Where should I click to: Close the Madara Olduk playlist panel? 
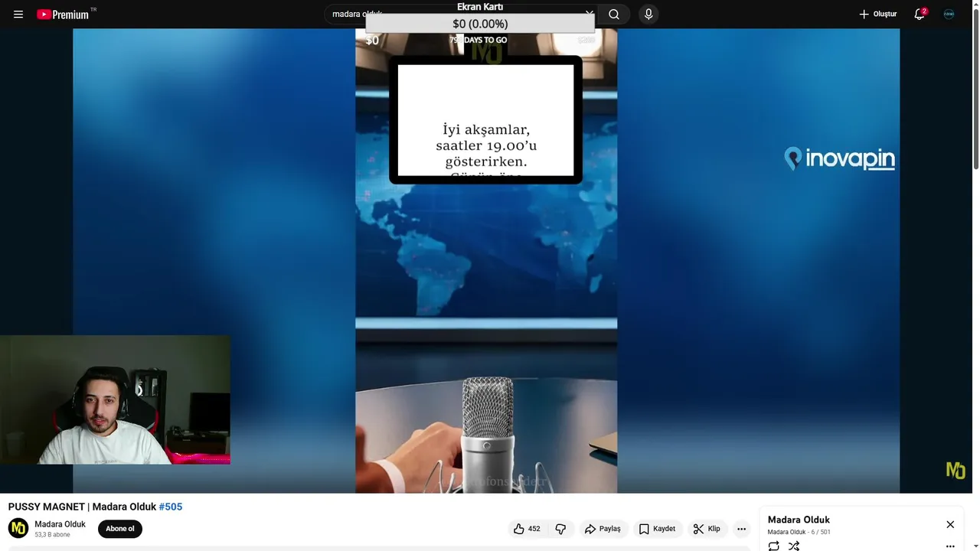coord(950,524)
